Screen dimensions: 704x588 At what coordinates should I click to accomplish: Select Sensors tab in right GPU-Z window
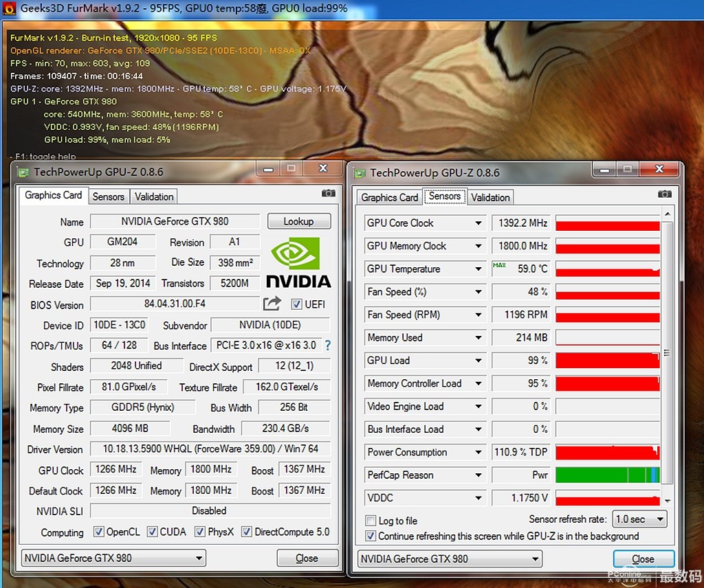445,196
